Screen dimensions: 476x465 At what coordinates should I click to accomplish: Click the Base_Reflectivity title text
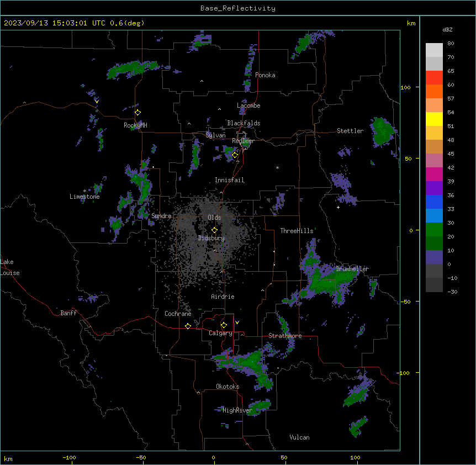pos(238,8)
